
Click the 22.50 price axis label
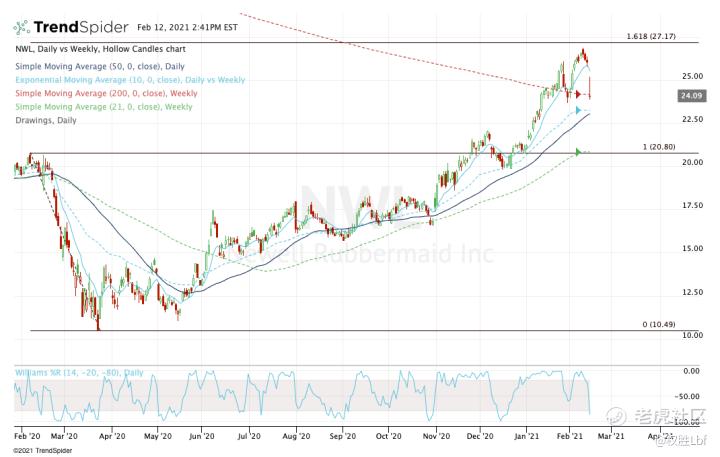pos(692,119)
